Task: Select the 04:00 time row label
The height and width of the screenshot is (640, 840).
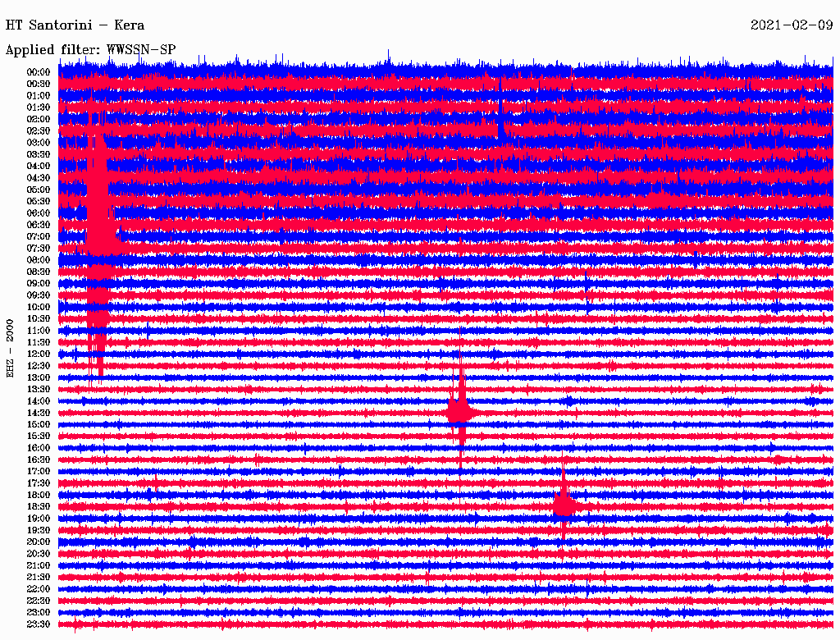Action: (x=39, y=167)
